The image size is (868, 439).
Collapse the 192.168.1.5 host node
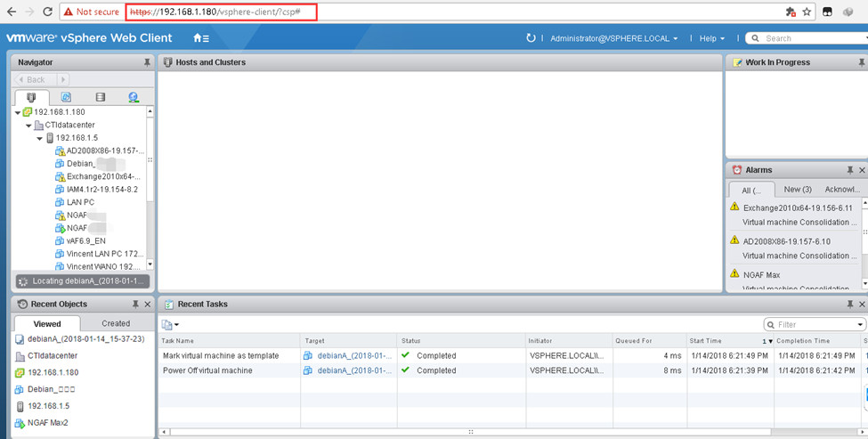(40, 138)
